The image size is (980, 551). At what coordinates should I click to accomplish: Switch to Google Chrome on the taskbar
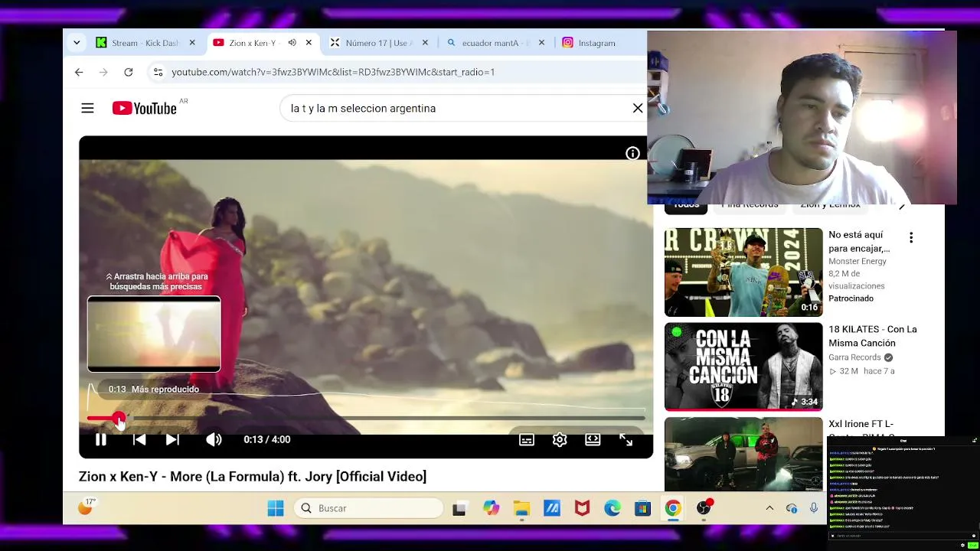point(672,508)
